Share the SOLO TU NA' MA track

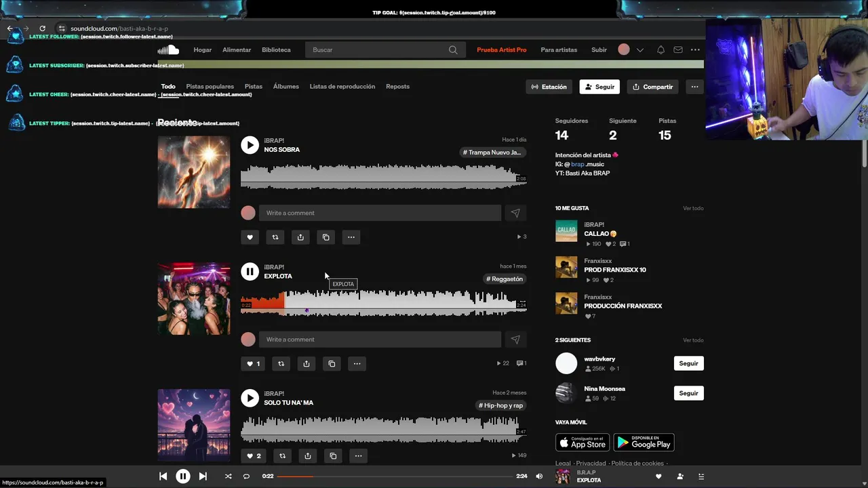(x=308, y=456)
